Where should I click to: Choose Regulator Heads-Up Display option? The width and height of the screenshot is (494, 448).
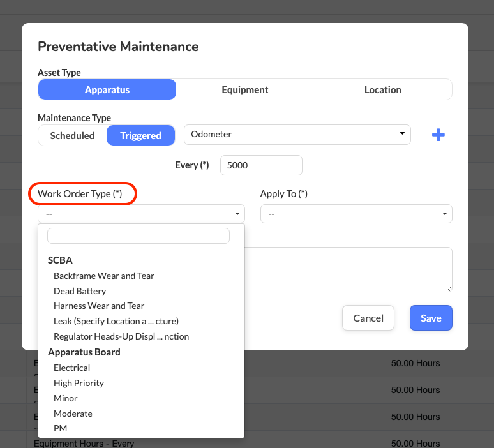click(121, 336)
